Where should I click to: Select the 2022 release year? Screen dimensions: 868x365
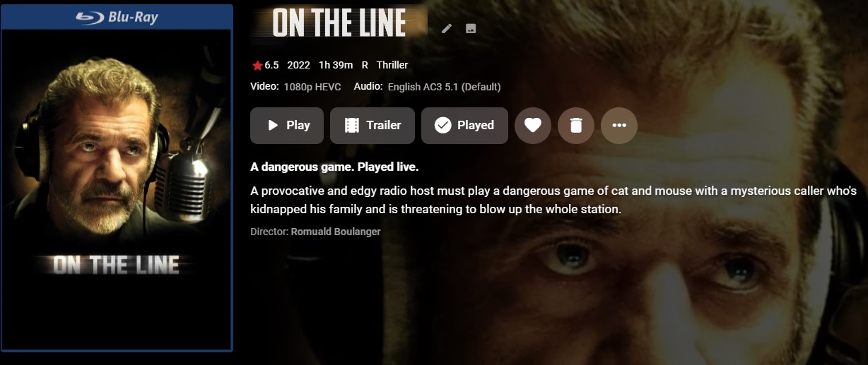(x=299, y=65)
